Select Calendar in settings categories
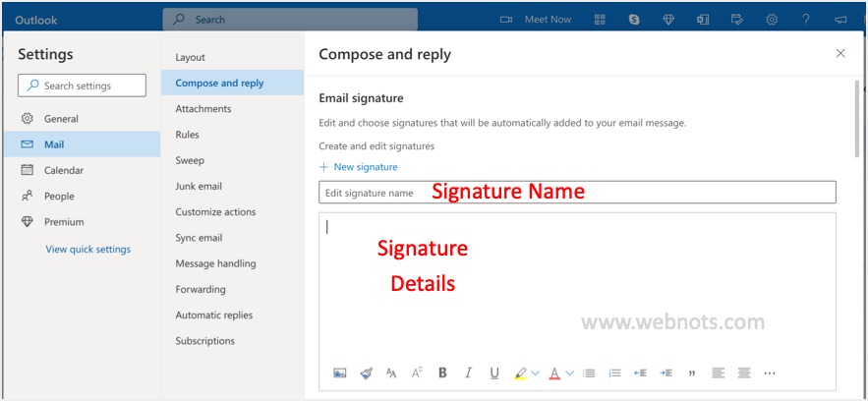 64,170
